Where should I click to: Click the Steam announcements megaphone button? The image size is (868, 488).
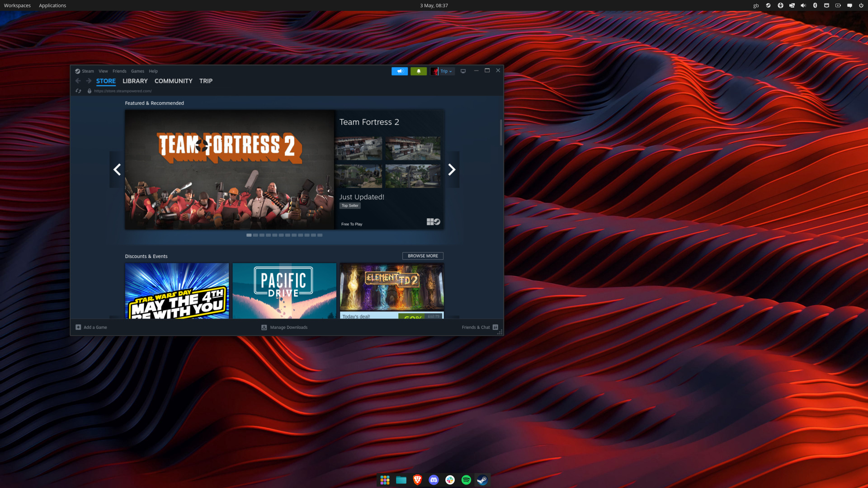click(x=400, y=71)
